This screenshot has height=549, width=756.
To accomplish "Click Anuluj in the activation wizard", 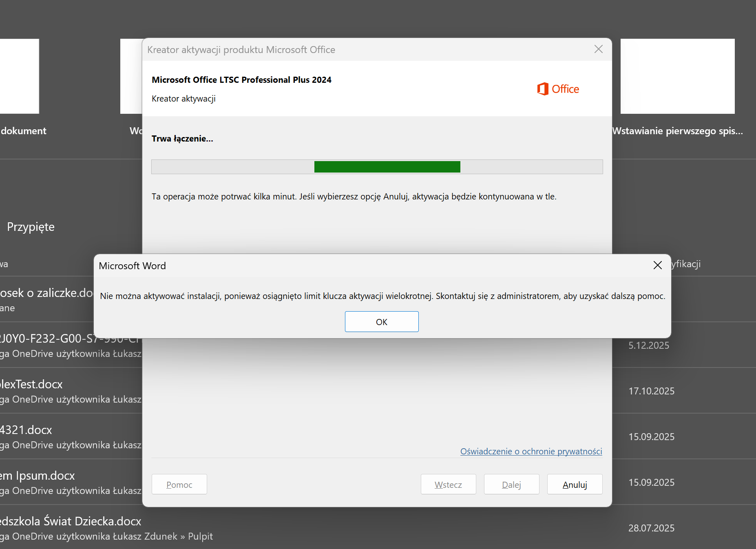I will click(x=575, y=484).
